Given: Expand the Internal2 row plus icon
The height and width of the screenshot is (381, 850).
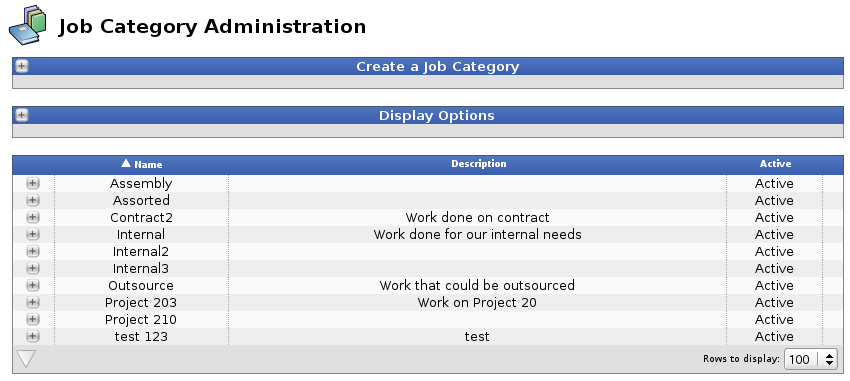Looking at the screenshot, I should coord(33,251).
